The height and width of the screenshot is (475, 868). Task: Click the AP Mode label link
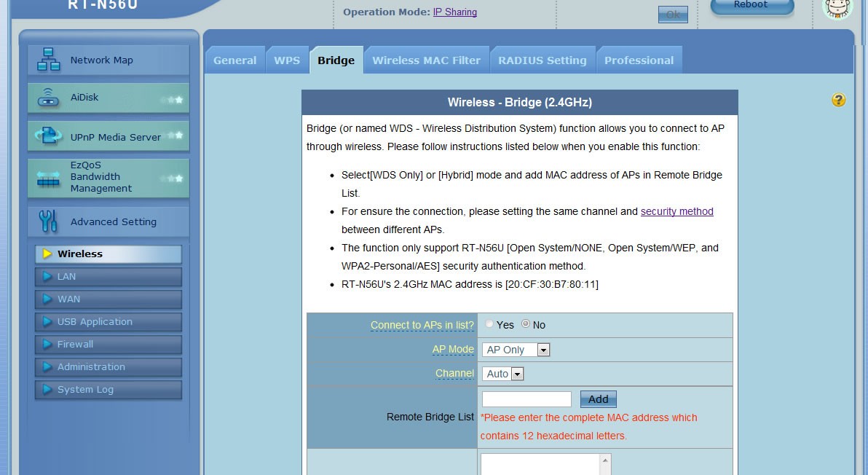(x=453, y=350)
